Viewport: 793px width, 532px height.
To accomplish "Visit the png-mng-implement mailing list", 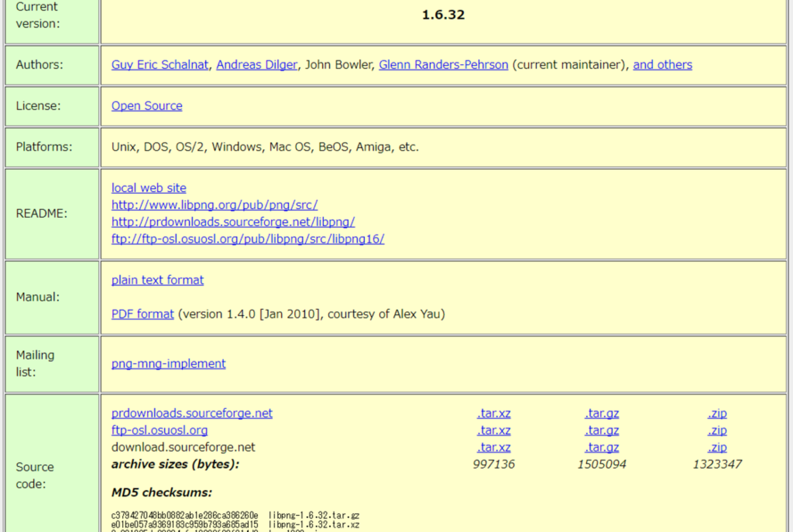I will coord(168,364).
